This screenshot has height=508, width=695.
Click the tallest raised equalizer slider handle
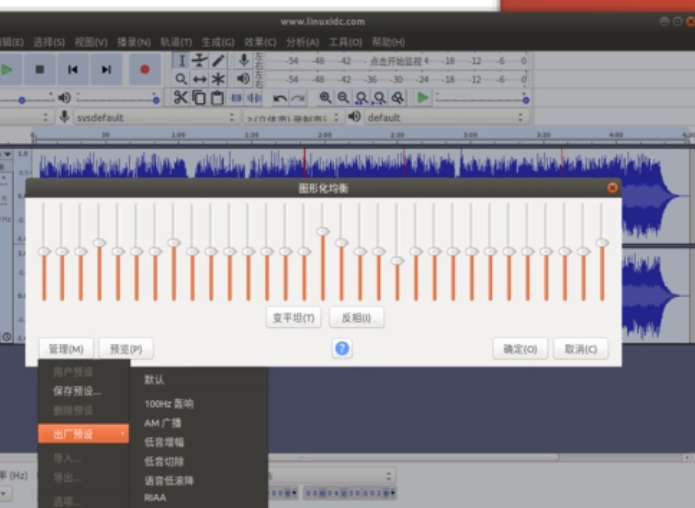pos(323,231)
